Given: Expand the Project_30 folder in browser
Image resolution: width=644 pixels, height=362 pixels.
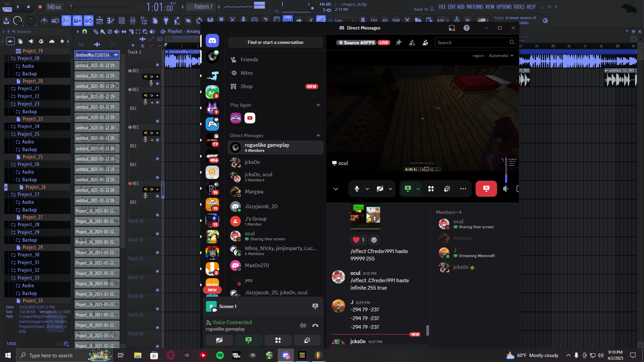Looking at the screenshot, I should (29, 255).
